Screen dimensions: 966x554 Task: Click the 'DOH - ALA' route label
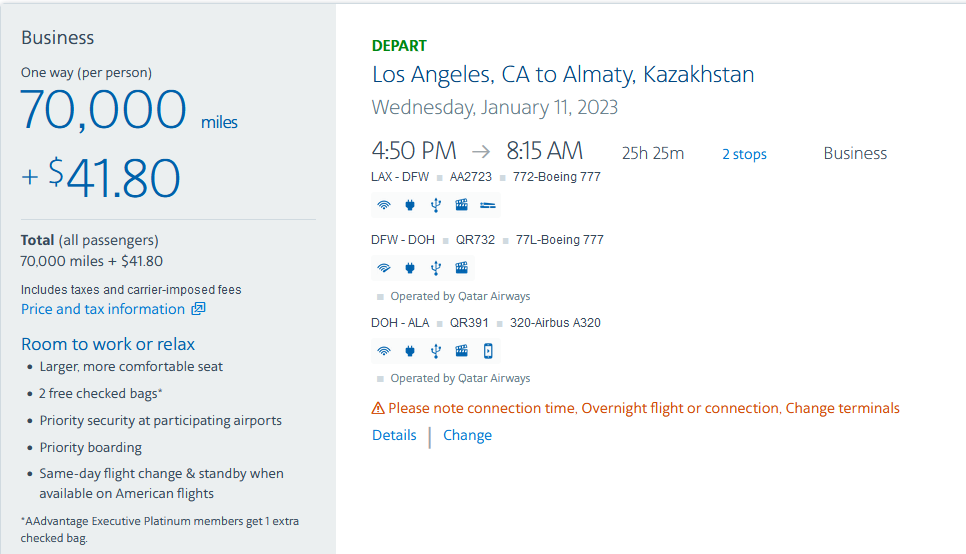tap(400, 323)
